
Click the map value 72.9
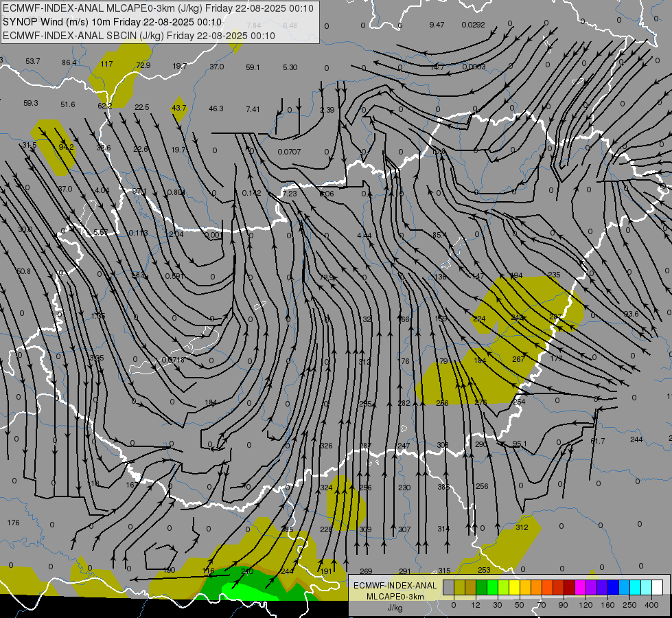[x=143, y=65]
